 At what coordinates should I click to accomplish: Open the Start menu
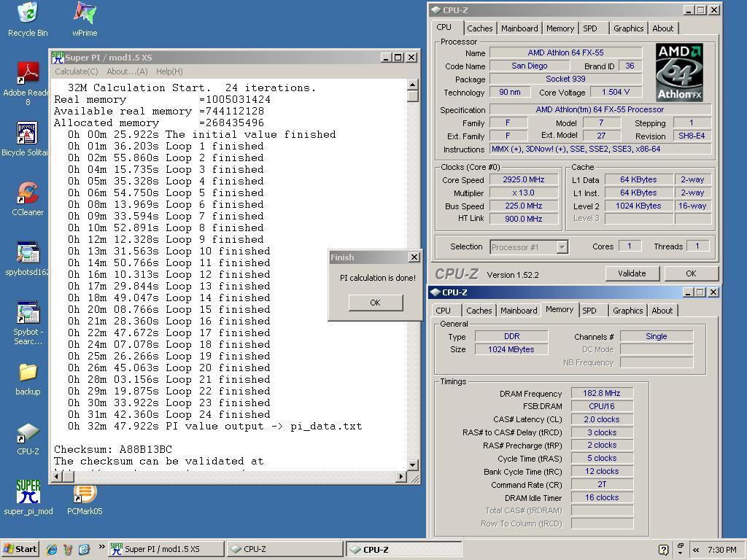(x=20, y=549)
